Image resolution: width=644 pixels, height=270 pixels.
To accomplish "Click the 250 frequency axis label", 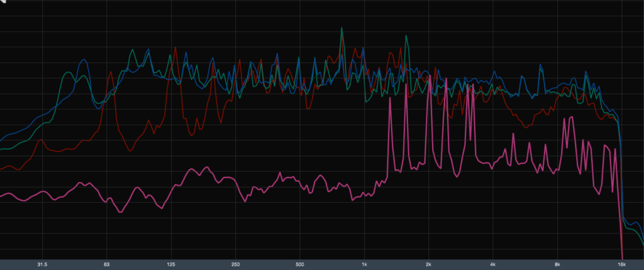I will (x=236, y=264).
